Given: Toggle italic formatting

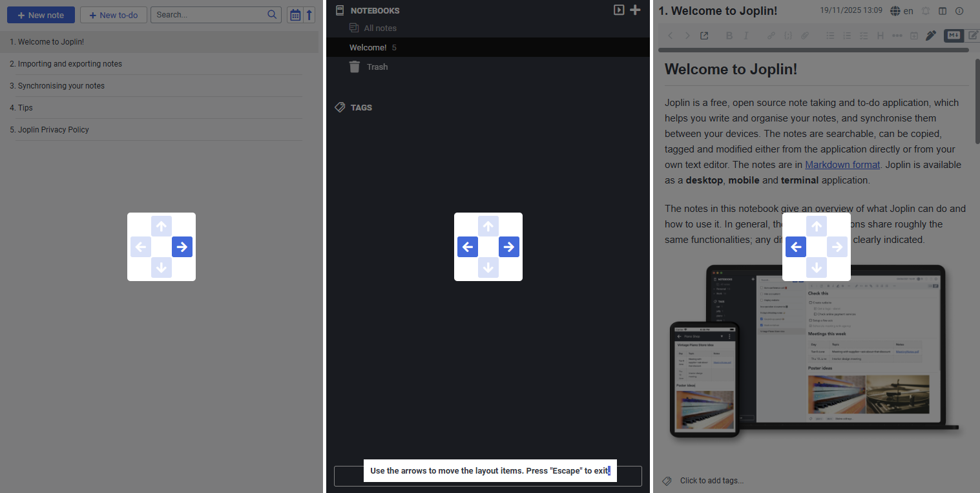Looking at the screenshot, I should coord(746,36).
